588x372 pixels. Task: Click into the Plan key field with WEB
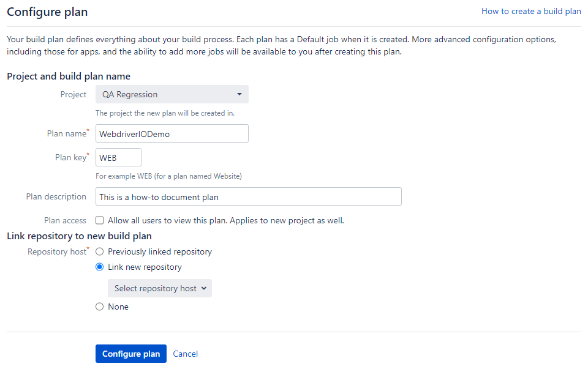(118, 157)
